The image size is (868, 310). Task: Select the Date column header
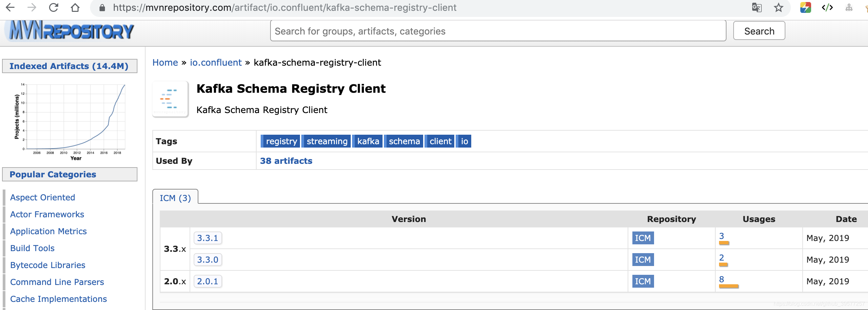pyautogui.click(x=846, y=219)
